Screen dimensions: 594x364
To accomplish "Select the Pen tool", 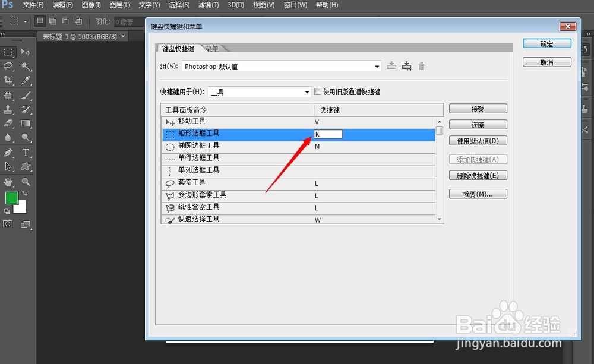I will [x=8, y=153].
